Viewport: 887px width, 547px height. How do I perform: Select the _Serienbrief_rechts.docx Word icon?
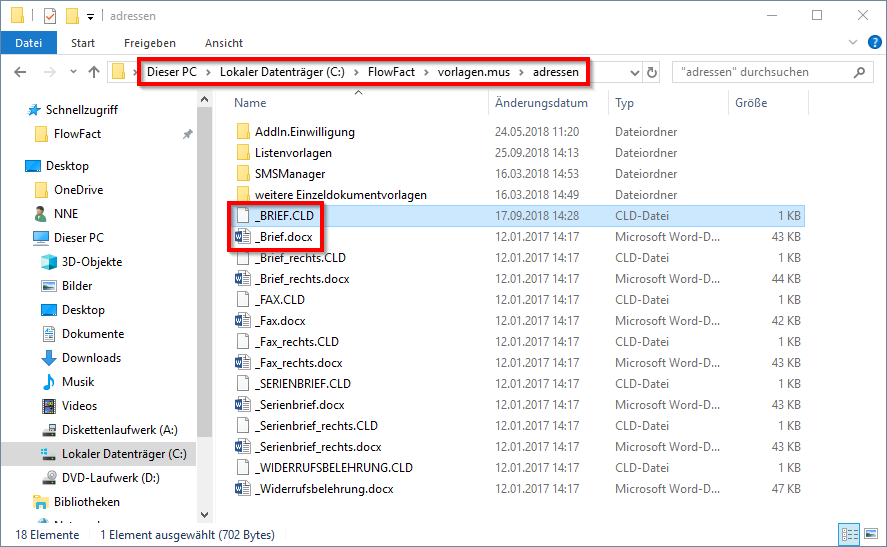[243, 447]
